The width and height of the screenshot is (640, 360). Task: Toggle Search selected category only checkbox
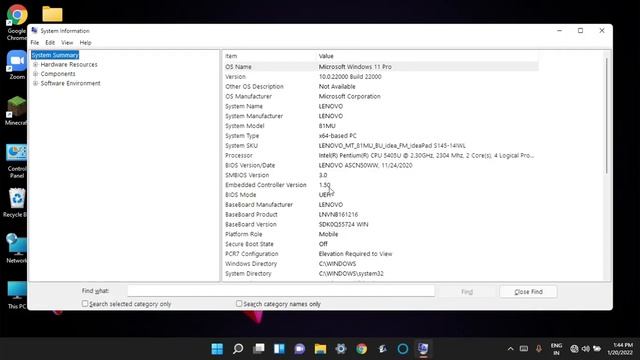85,304
